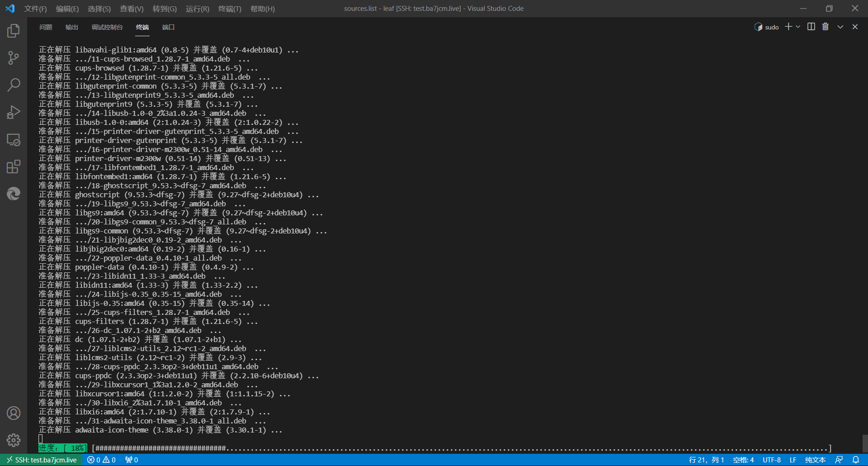Screen dimensions: 868x466
Task: Open Run and Debug view
Action: (x=14, y=112)
